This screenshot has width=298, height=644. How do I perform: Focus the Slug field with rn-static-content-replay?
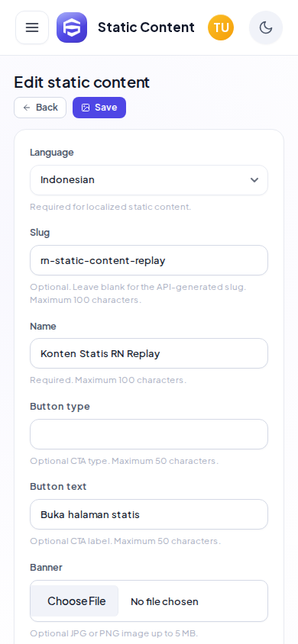(149, 260)
